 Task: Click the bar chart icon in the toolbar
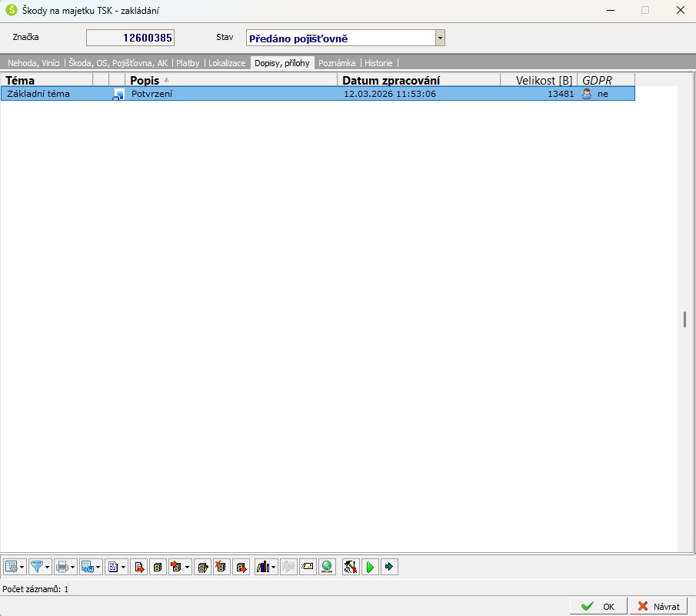pos(263,567)
